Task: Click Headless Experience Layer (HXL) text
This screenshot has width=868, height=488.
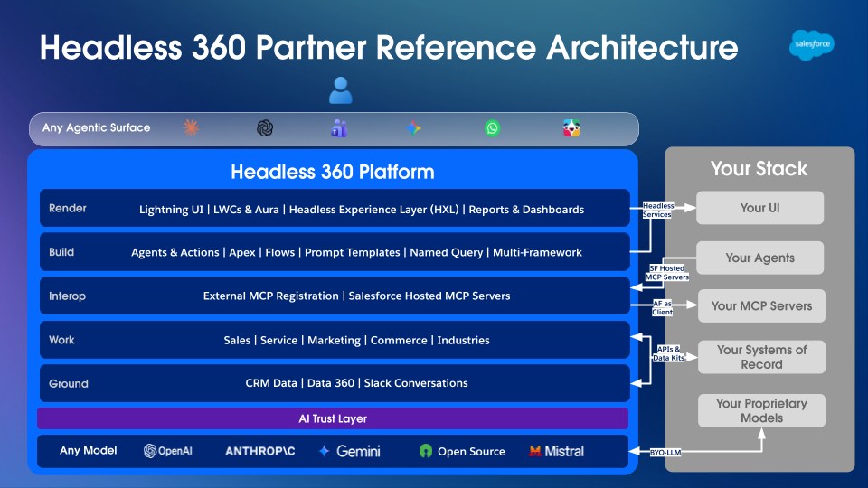Action: point(374,210)
